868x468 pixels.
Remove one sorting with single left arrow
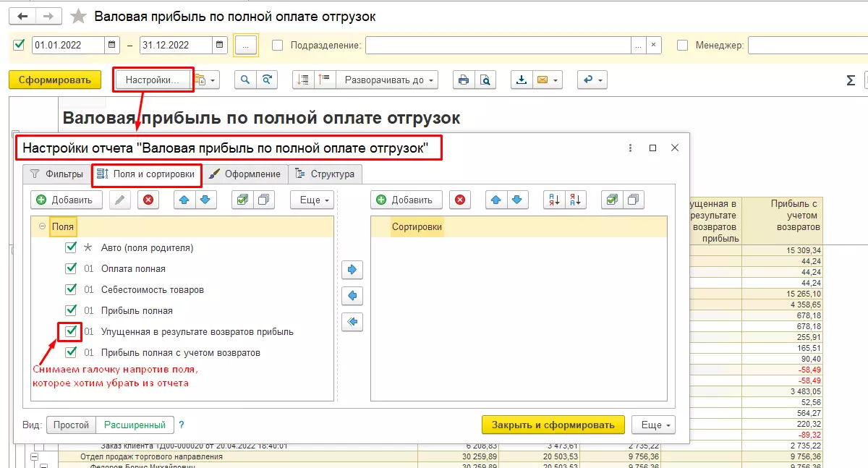352,296
